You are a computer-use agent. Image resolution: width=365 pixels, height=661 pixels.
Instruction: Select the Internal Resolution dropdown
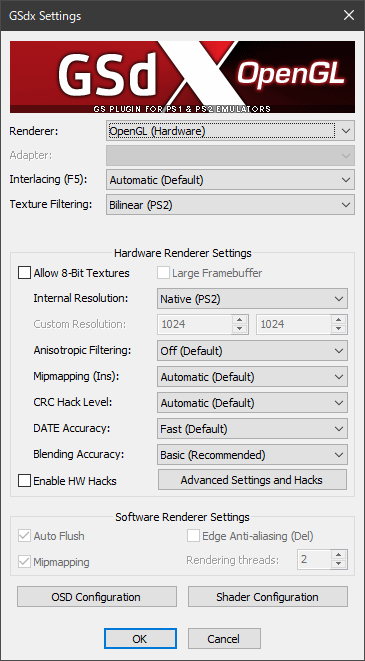pyautogui.click(x=252, y=299)
